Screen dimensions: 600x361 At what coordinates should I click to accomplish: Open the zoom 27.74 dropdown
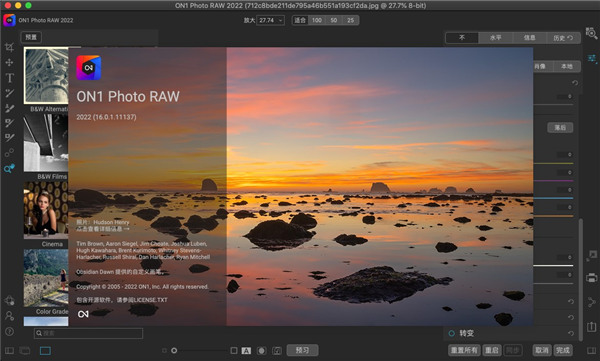pos(270,20)
